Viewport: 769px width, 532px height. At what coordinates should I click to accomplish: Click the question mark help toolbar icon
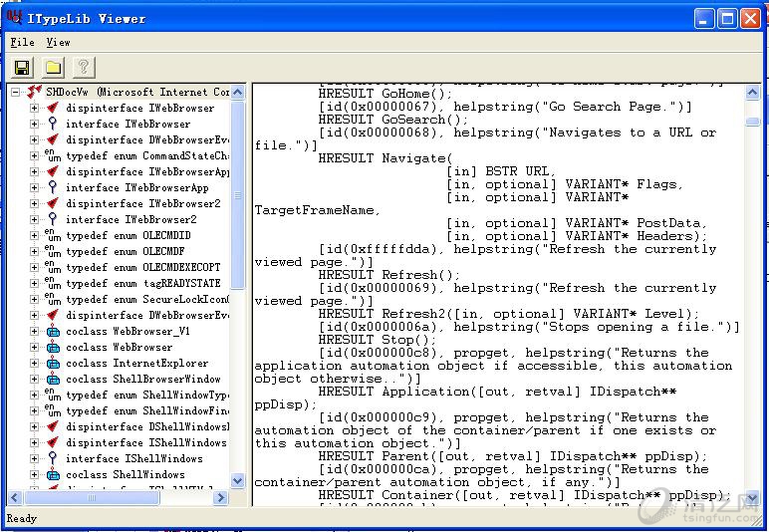(84, 67)
